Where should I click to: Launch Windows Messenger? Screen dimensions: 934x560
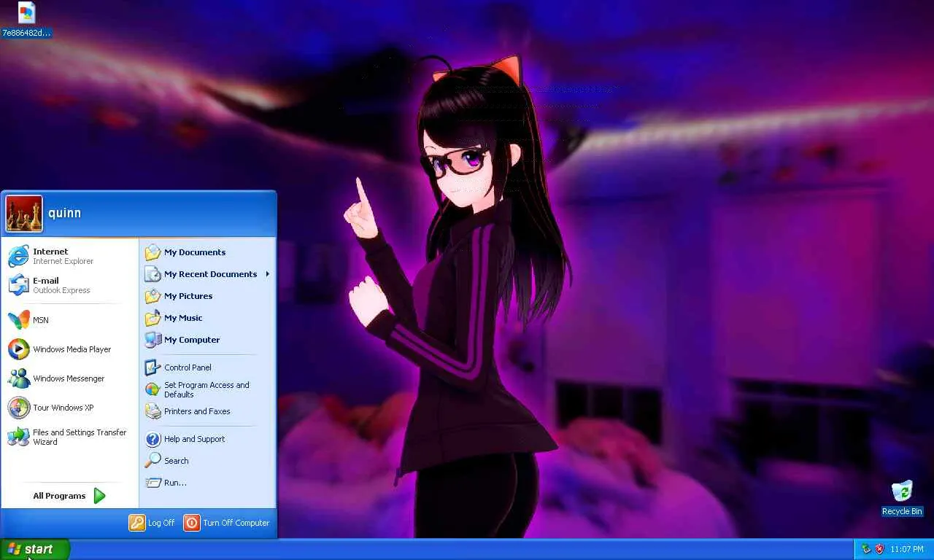69,378
